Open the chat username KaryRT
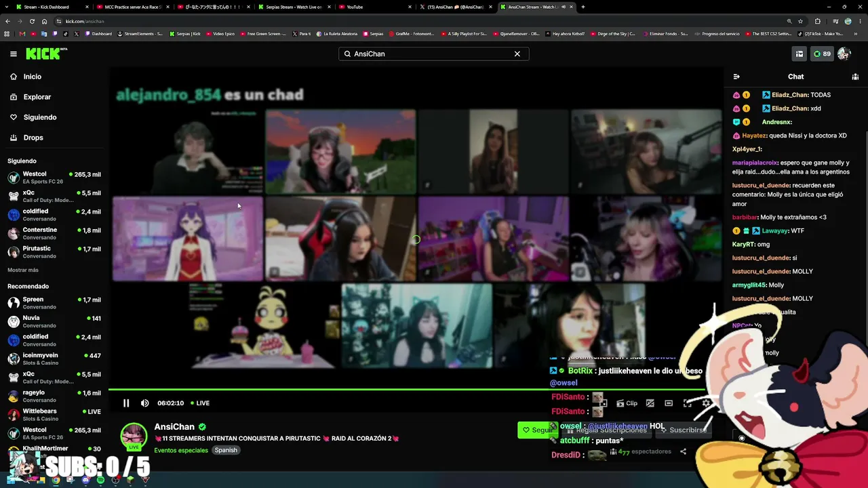868x488 pixels. (743, 244)
